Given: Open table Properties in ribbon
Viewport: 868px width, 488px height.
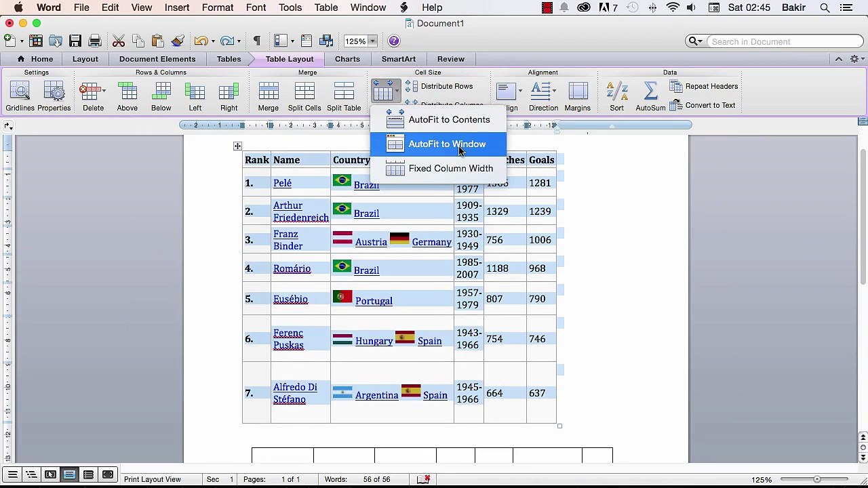Looking at the screenshot, I should pyautogui.click(x=54, y=96).
